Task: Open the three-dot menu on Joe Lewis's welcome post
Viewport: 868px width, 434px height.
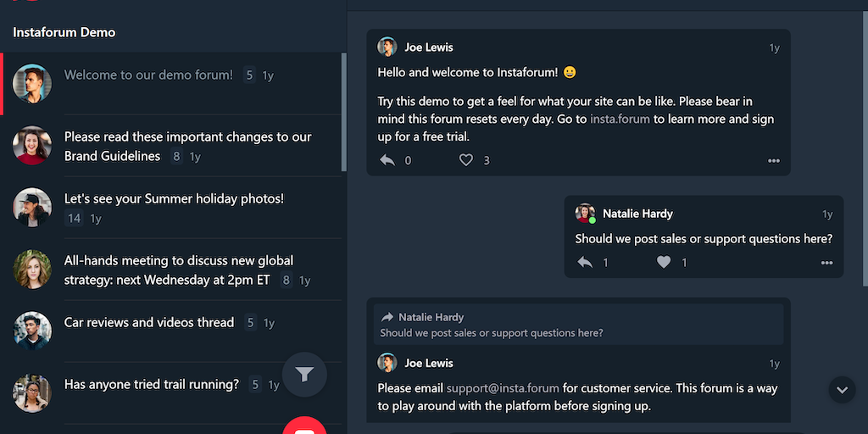Action: pos(773,160)
